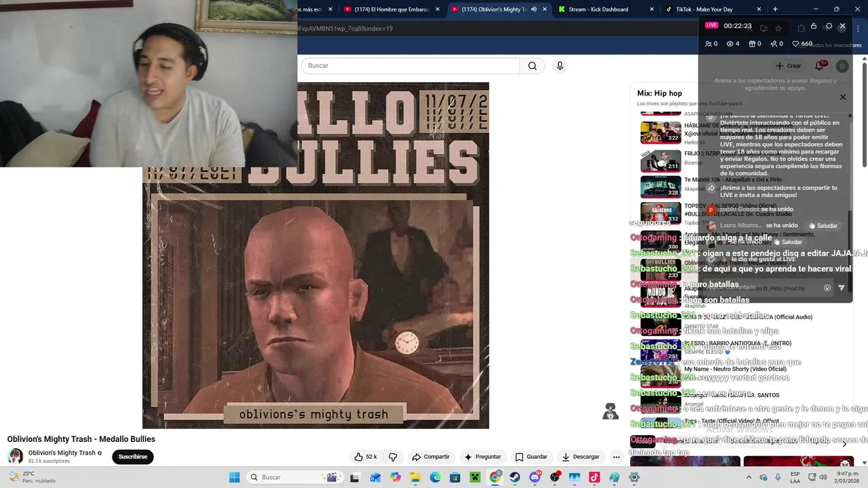The image size is (868, 488).
Task: Click the Crear button
Action: (x=788, y=66)
